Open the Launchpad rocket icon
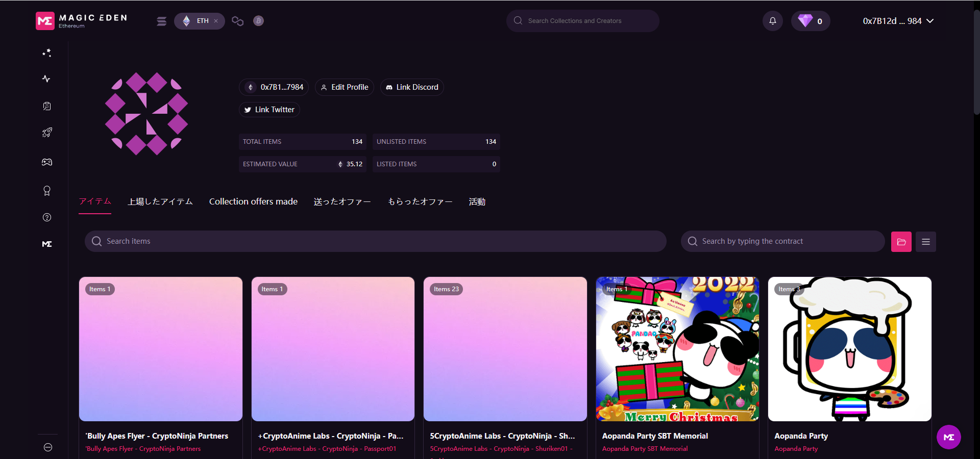980x459 pixels. pyautogui.click(x=47, y=133)
